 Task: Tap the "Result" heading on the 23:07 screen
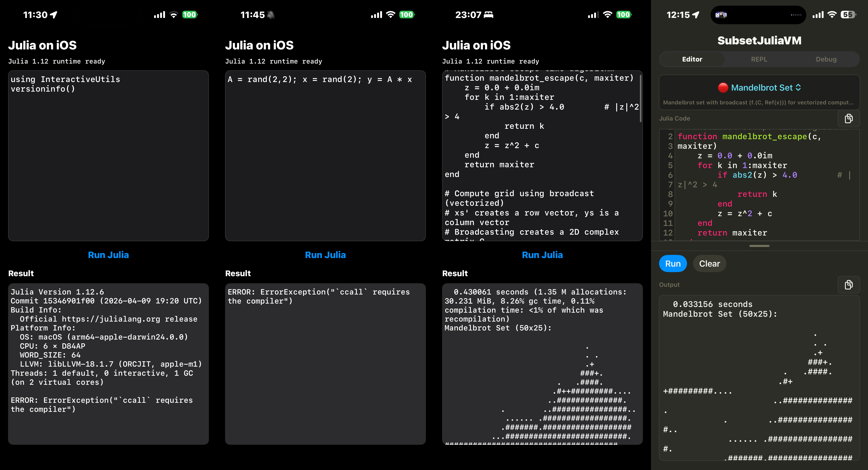455,273
